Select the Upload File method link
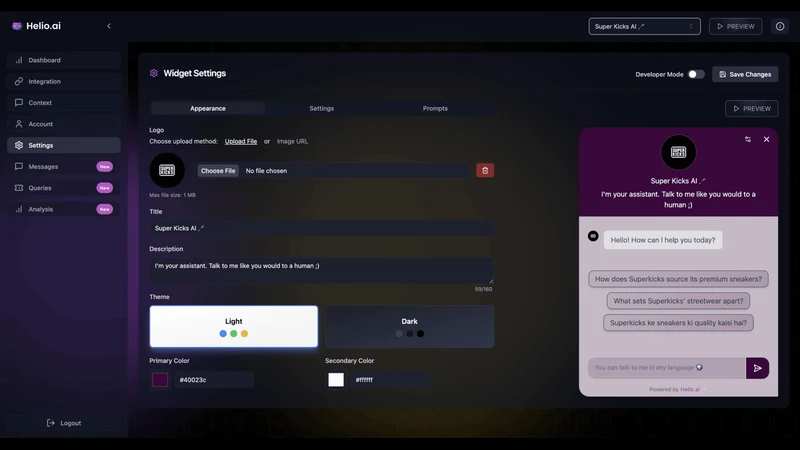 pos(241,141)
